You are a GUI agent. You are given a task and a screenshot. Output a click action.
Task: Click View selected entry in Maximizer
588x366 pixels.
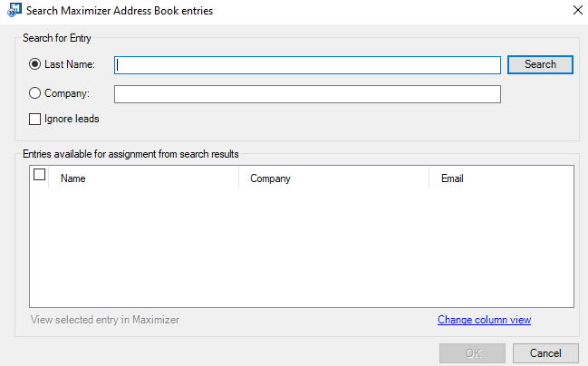pyautogui.click(x=105, y=320)
